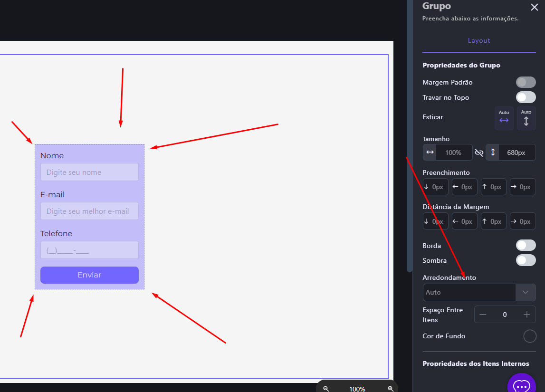Switch on the Sombra toggle
This screenshot has width=545, height=392.
526,260
